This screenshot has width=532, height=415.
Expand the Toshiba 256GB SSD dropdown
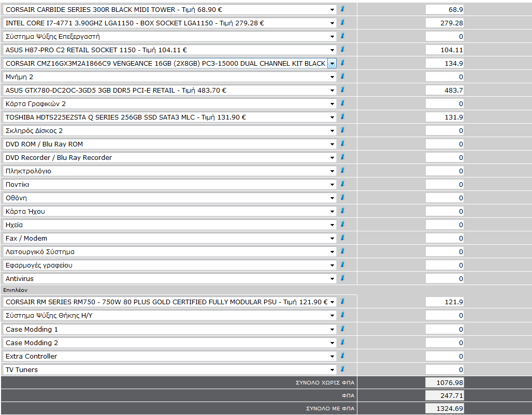[169, 117]
